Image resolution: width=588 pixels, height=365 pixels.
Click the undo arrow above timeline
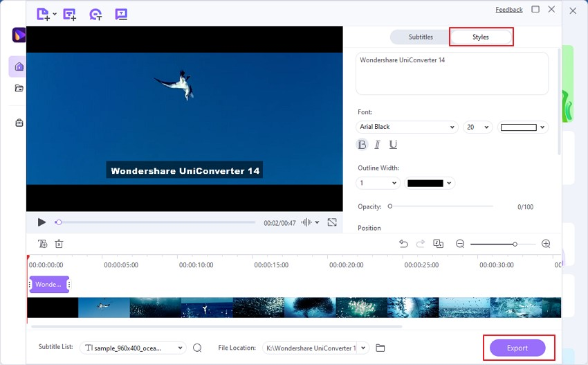pyautogui.click(x=403, y=244)
